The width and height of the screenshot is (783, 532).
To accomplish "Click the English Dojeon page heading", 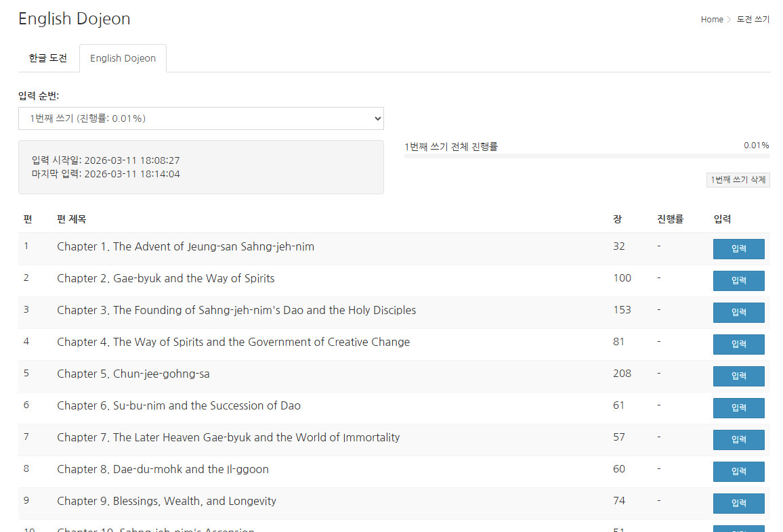I will 75,19.
